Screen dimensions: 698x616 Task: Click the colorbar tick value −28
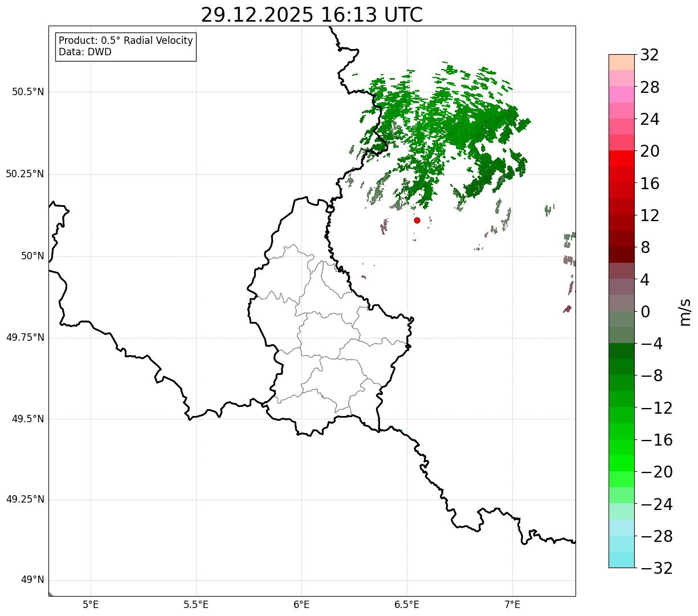coord(656,536)
